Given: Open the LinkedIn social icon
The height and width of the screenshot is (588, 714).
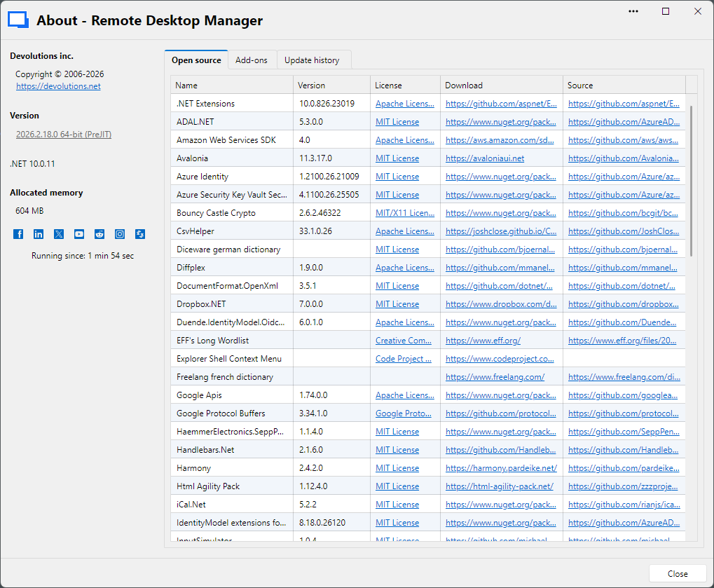Looking at the screenshot, I should [39, 234].
